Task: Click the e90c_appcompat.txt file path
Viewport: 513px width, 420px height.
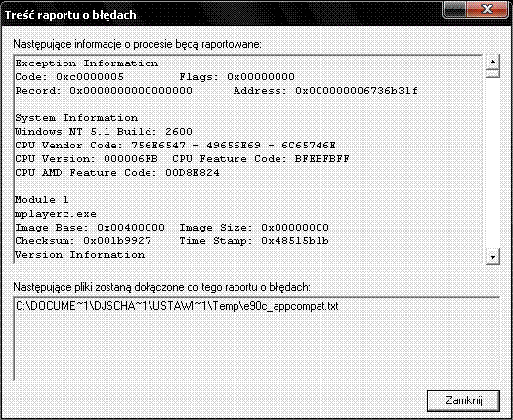Action: (177, 306)
